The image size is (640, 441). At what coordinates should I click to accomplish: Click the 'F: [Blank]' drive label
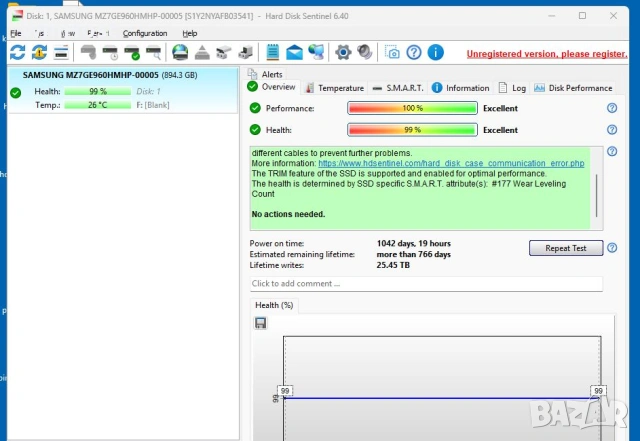click(x=153, y=105)
